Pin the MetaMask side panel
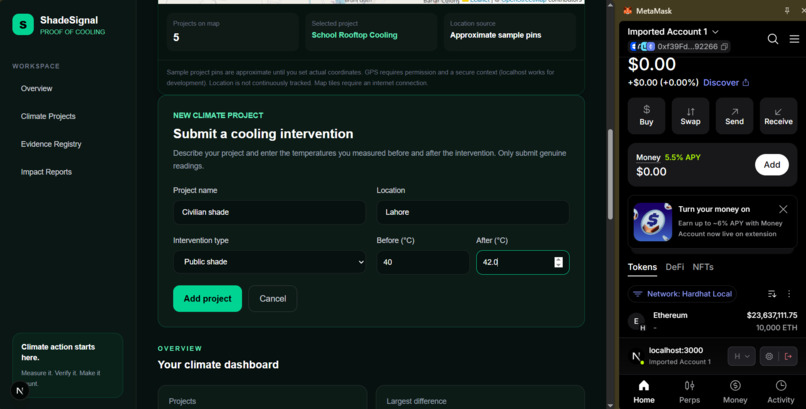This screenshot has width=806, height=409. (x=786, y=10)
